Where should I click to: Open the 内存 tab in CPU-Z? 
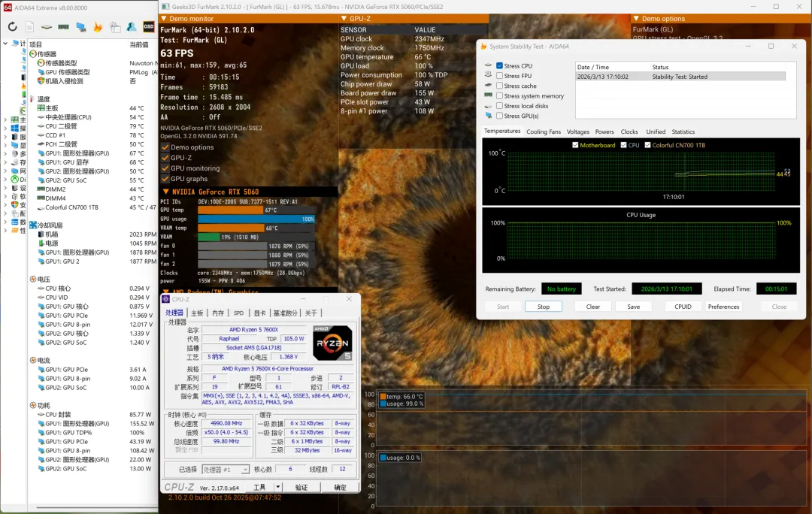pyautogui.click(x=218, y=313)
